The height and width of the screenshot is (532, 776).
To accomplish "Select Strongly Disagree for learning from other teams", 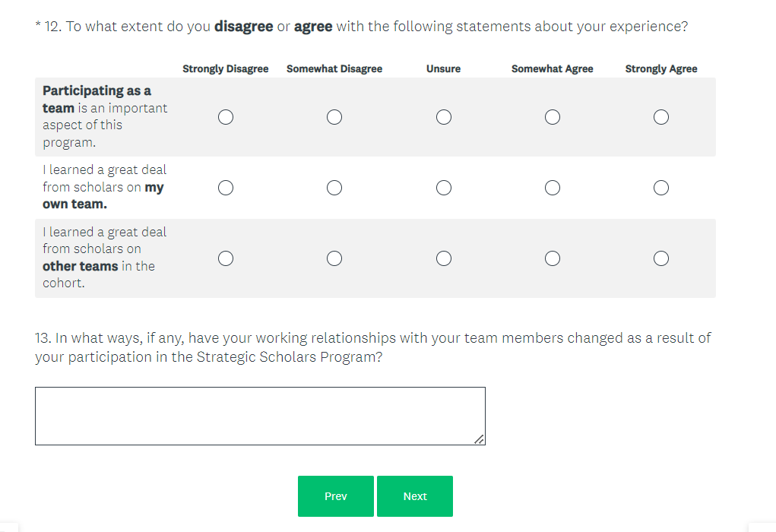I will [x=225, y=258].
